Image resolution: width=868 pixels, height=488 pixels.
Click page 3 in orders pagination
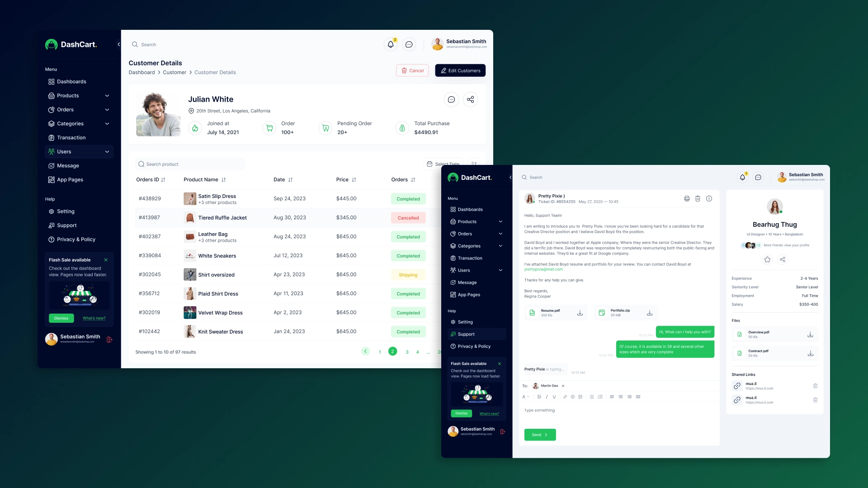406,352
